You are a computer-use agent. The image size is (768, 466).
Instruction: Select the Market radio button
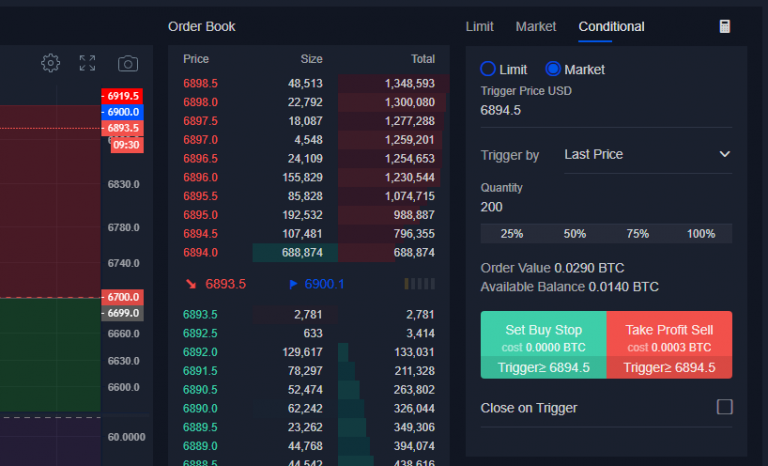pyautogui.click(x=553, y=70)
